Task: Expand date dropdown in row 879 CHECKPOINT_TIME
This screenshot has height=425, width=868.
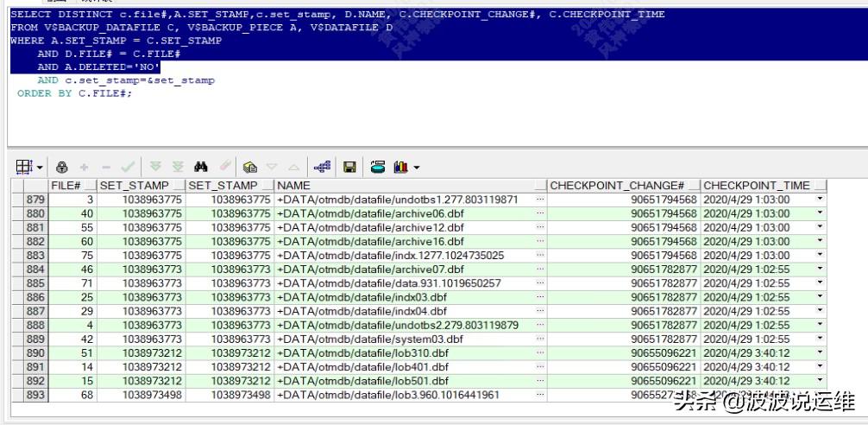Action: [819, 200]
